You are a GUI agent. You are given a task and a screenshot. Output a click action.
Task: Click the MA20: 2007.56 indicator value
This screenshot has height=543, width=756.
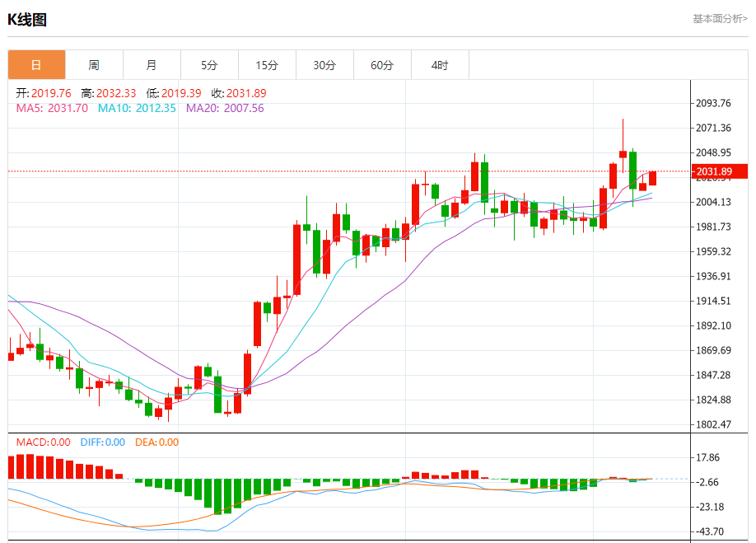click(x=225, y=108)
